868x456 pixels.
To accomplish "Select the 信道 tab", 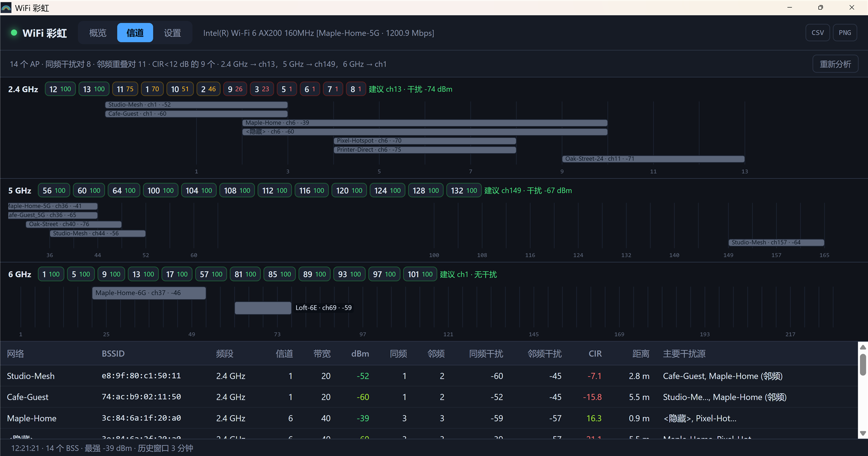I will coord(135,33).
